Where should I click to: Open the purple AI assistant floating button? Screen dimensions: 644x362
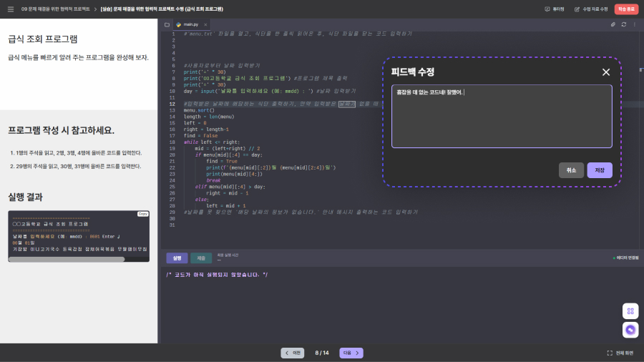coord(630,330)
